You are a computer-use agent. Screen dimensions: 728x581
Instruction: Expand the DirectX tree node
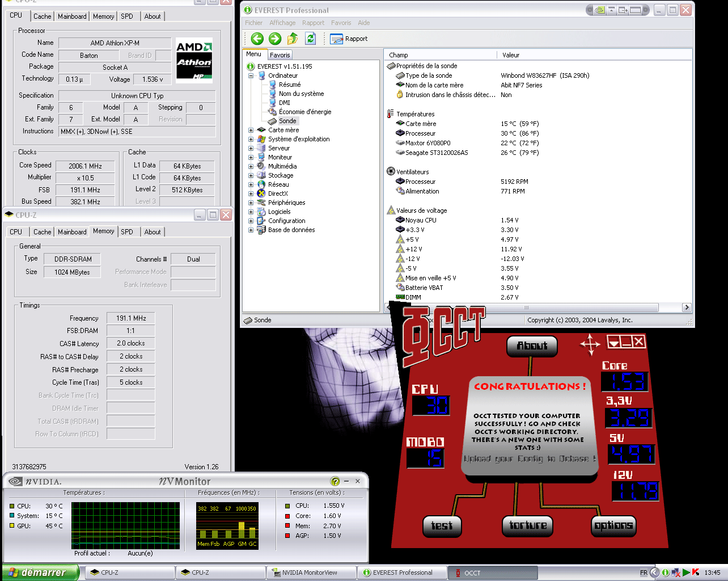(251, 193)
